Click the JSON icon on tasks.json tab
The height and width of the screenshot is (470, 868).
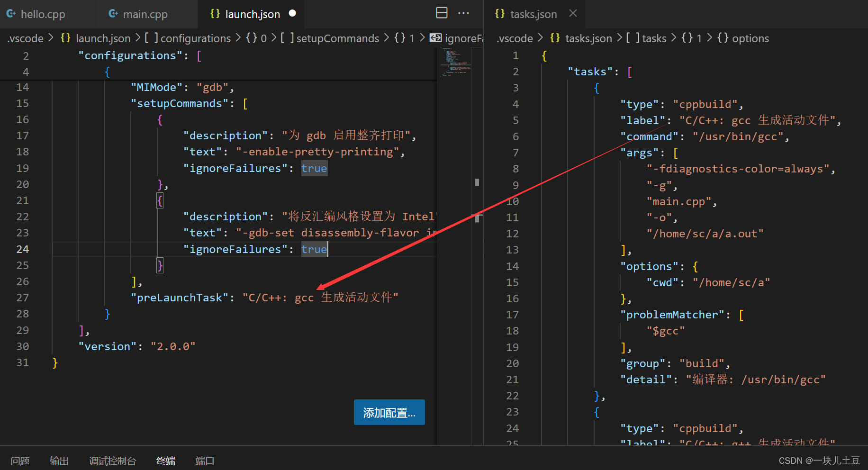(500, 14)
